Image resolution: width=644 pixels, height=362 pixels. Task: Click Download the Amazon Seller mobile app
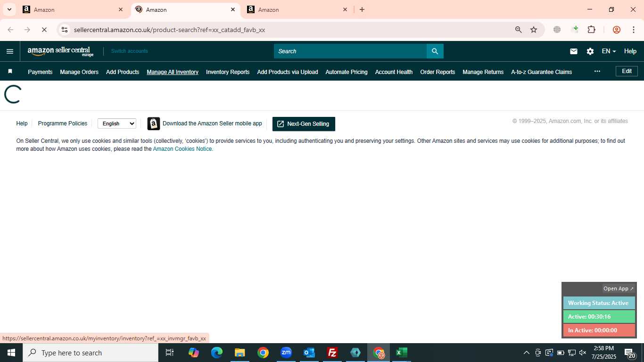coord(212,123)
